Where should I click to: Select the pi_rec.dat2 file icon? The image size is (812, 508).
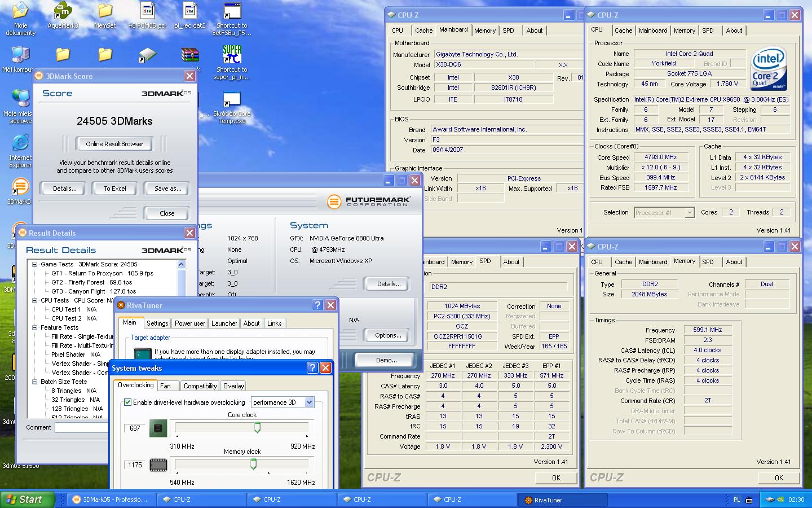(x=189, y=11)
